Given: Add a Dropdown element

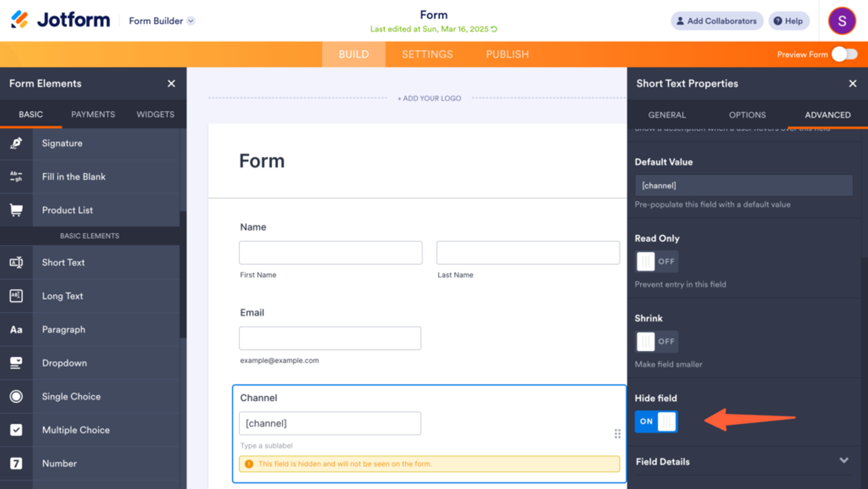Looking at the screenshot, I should click(90, 363).
